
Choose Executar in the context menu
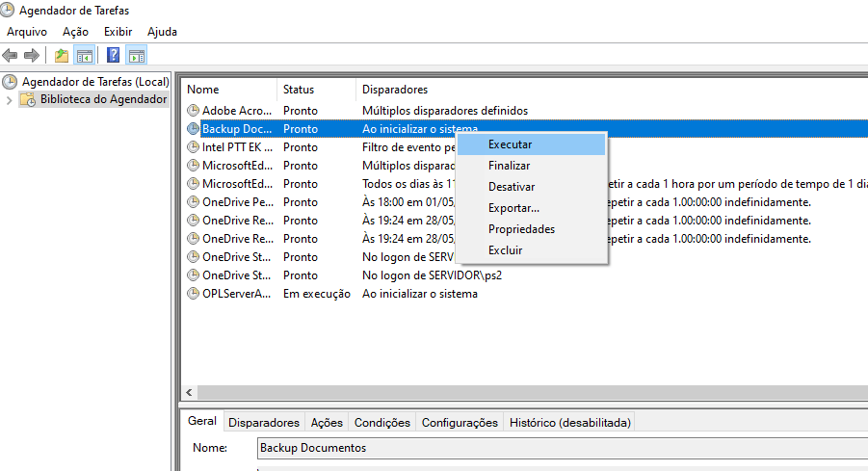[531, 144]
